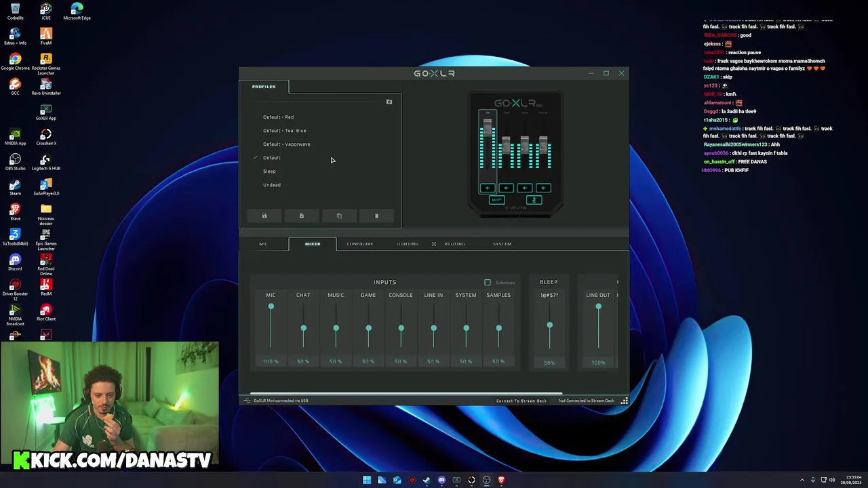The height and width of the screenshot is (488, 868).
Task: Click the LINE OUT volume slider handle
Action: coord(598,306)
